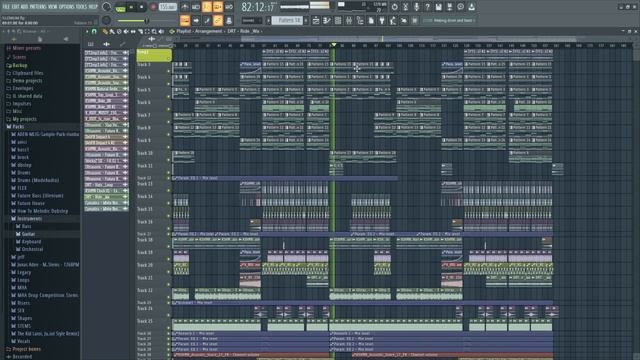Click the plus button right of Pattern 58

306,20
